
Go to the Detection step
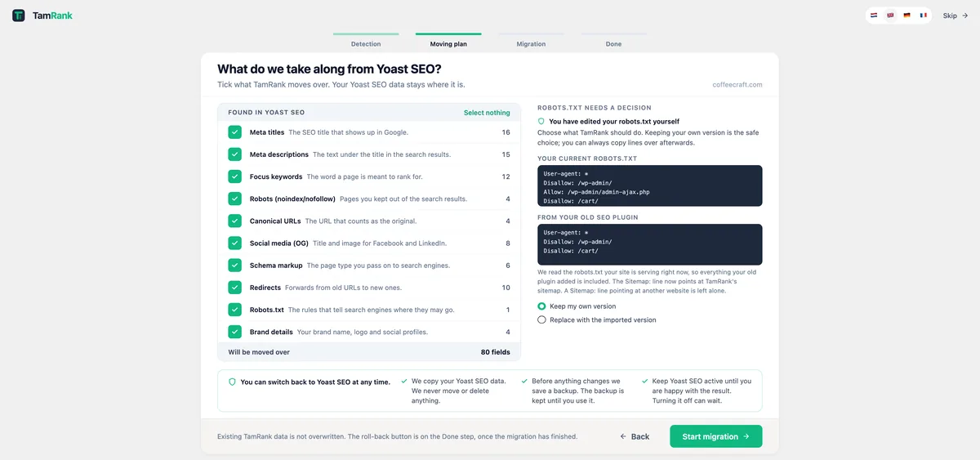click(x=366, y=40)
